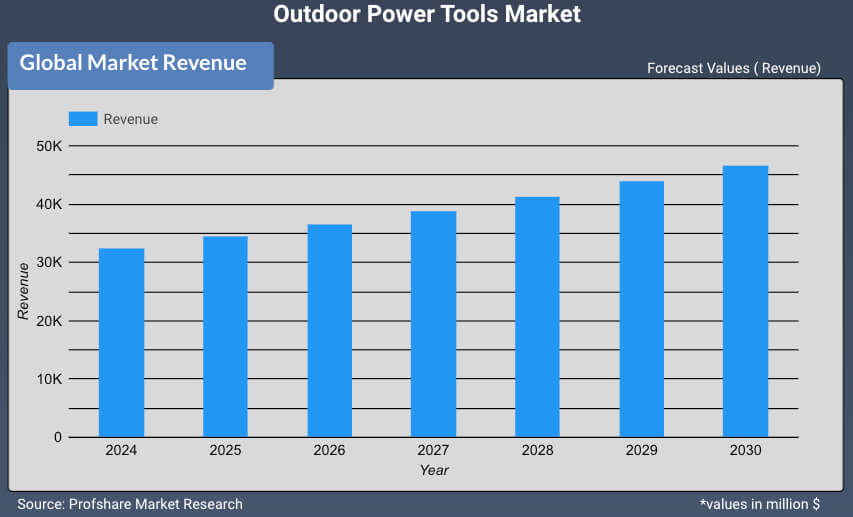The width and height of the screenshot is (853, 517).
Task: Click the Outdoor Power Tools Market title
Action: click(427, 14)
